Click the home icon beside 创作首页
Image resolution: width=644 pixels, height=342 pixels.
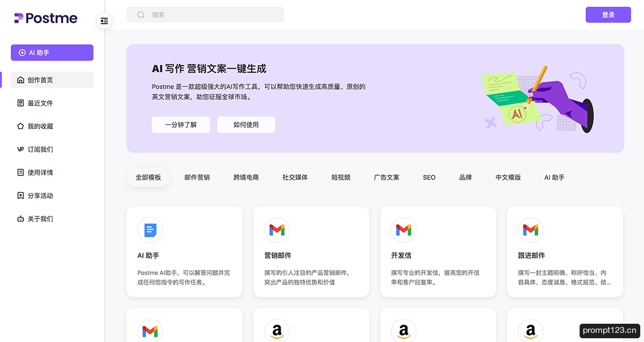tap(21, 80)
